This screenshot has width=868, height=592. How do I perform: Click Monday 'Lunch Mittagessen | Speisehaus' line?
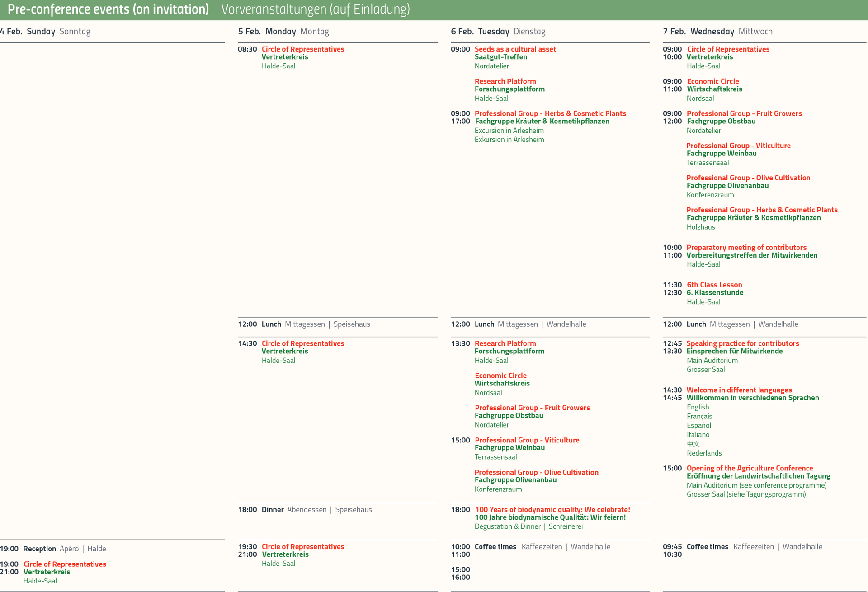click(x=316, y=324)
